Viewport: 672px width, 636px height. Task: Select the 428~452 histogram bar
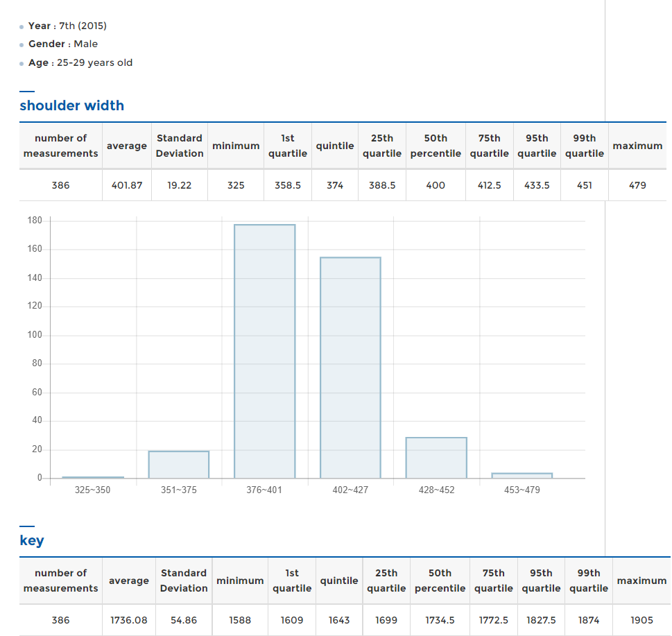point(436,458)
